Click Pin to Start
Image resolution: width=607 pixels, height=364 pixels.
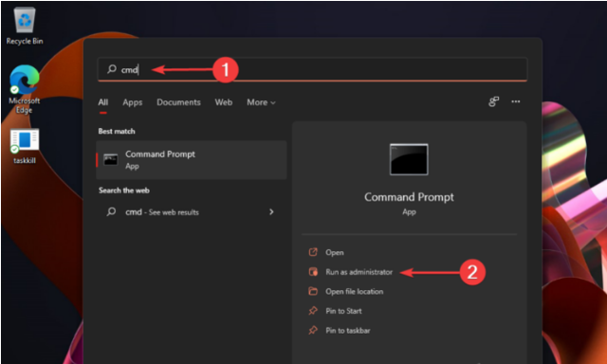click(x=343, y=311)
